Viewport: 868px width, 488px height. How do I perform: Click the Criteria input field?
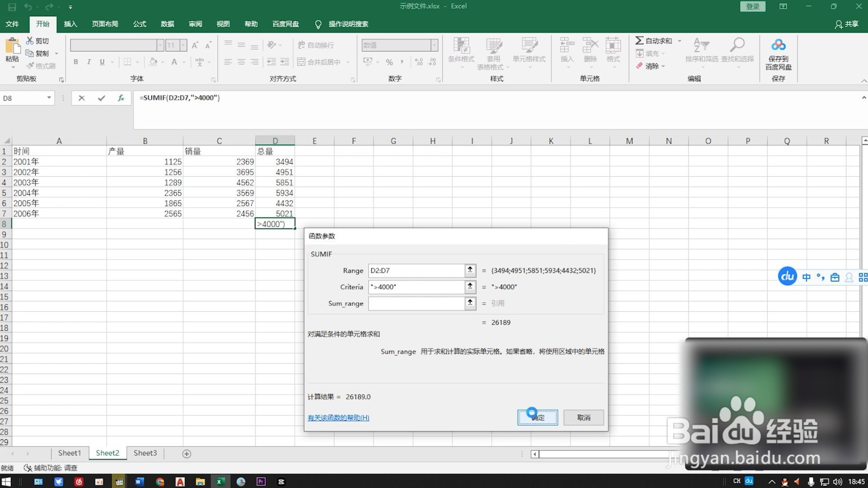416,287
